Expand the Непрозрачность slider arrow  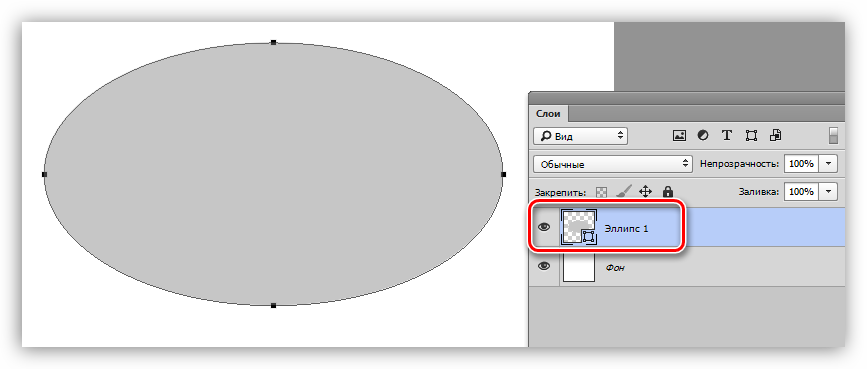pos(828,164)
